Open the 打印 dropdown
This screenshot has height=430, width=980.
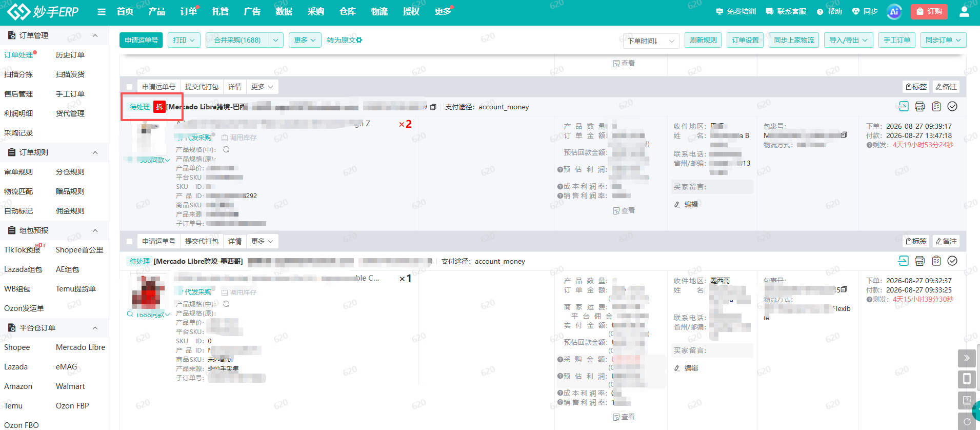click(184, 40)
